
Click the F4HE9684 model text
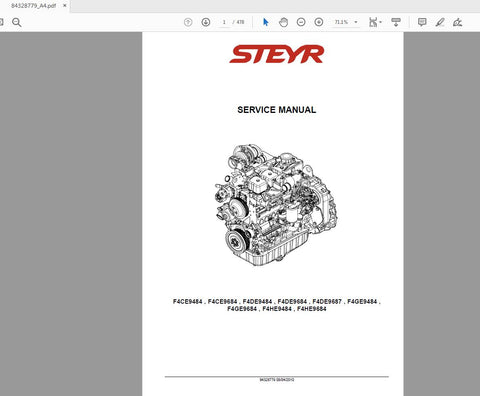click(312, 309)
